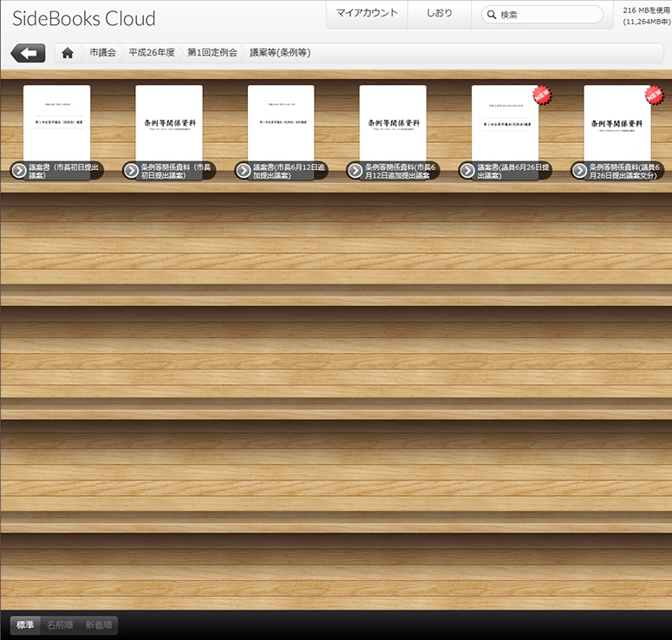Click the SideBooks Cloud logo title
This screenshot has height=640, width=672.
(84, 19)
